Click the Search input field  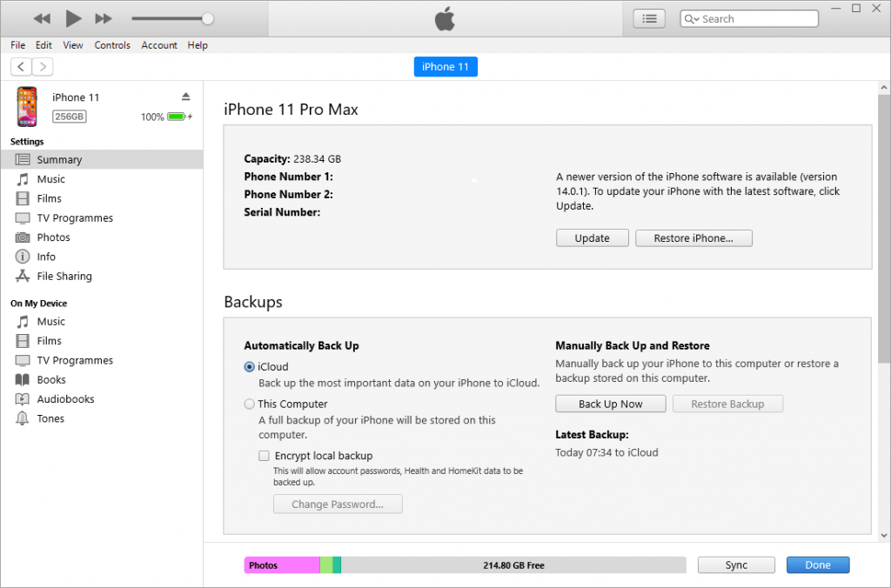pos(749,19)
